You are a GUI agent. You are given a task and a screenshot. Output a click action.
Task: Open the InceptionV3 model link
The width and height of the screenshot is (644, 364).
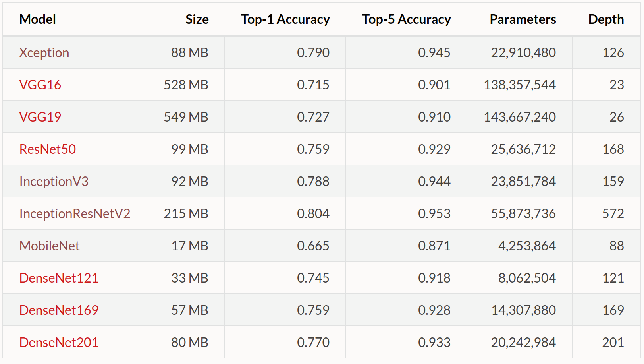click(54, 181)
